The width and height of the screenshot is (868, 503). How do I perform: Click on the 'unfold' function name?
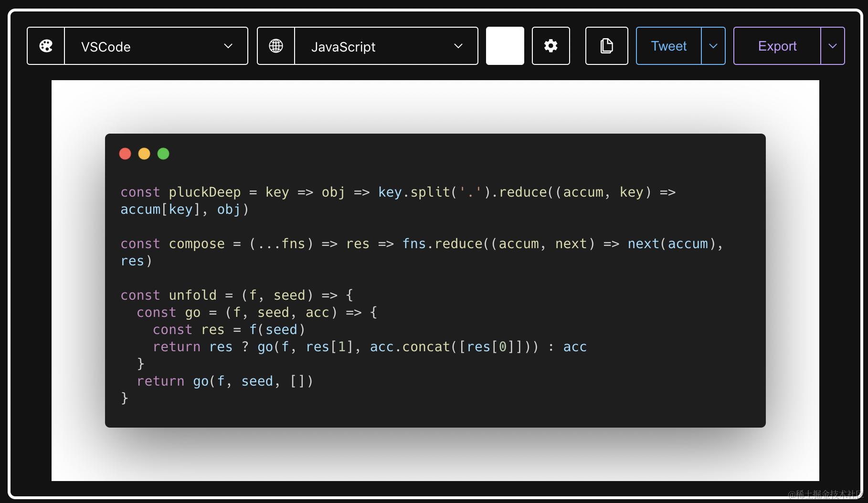[x=193, y=295]
